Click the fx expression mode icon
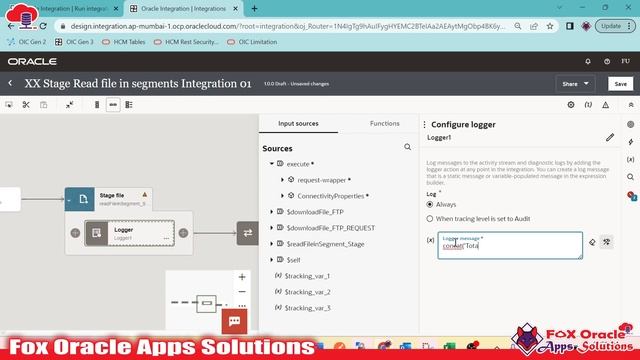Viewport: 640px width, 360px height. 430,240
